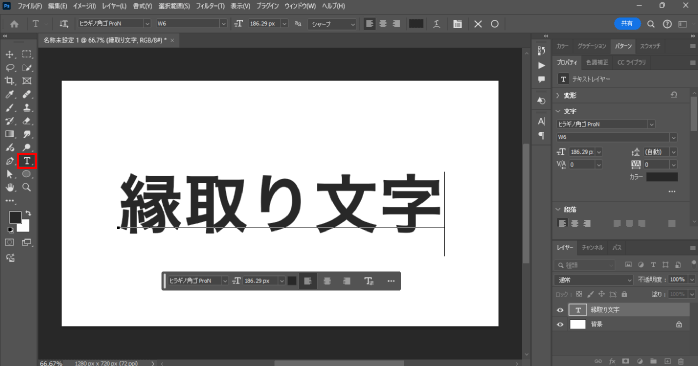
Task: Select the Horizontal Type tool
Action: (x=27, y=161)
